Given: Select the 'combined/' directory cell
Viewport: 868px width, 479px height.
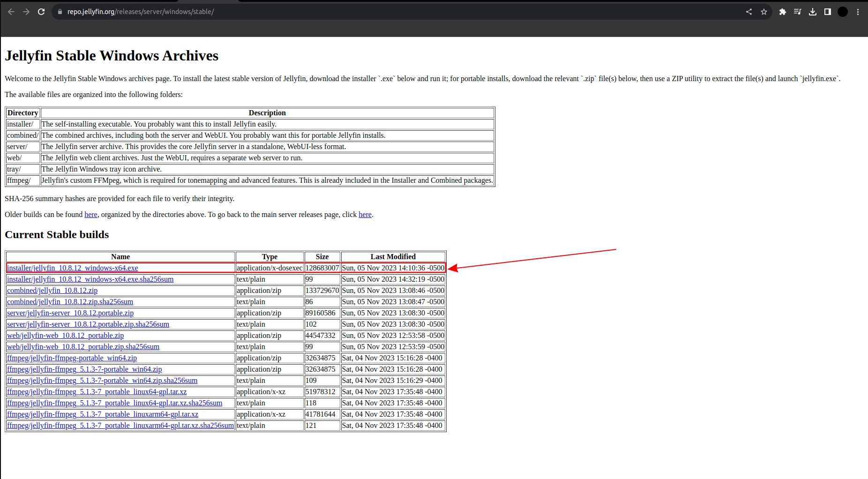Looking at the screenshot, I should coord(23,135).
